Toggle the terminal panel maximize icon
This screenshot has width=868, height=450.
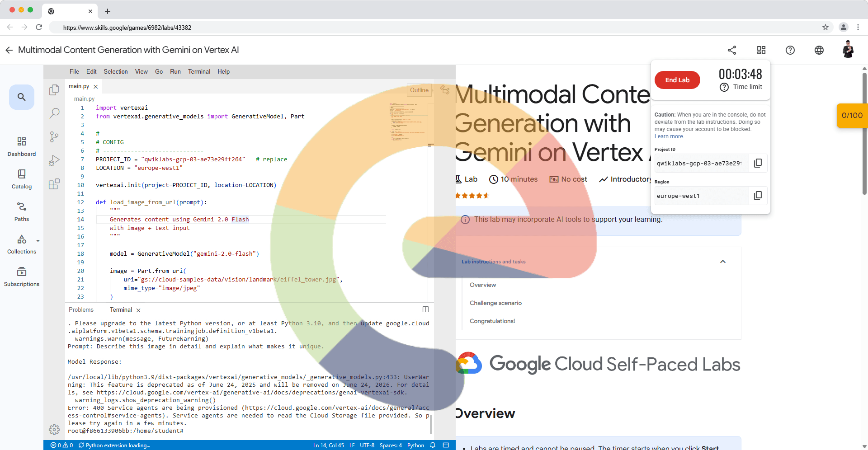pos(425,309)
